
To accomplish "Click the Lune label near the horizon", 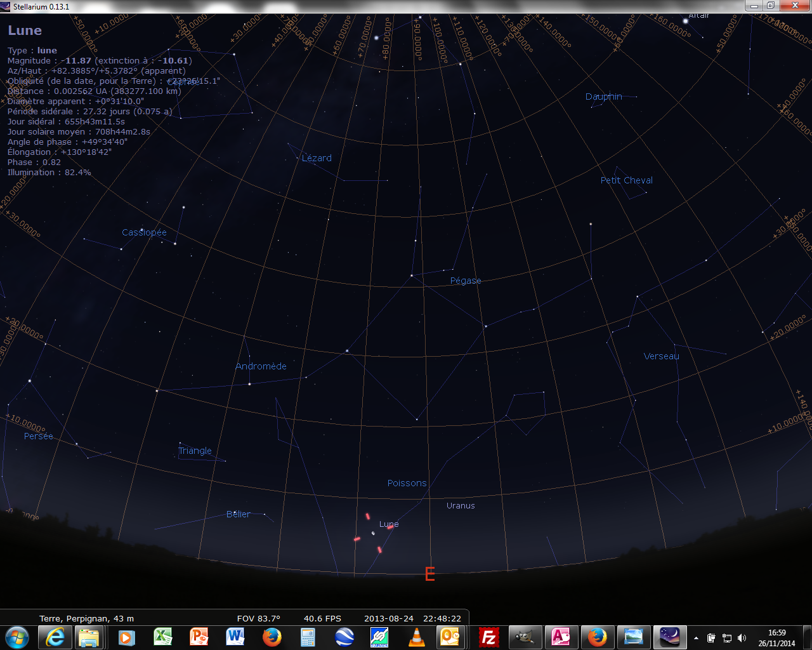I will (389, 524).
